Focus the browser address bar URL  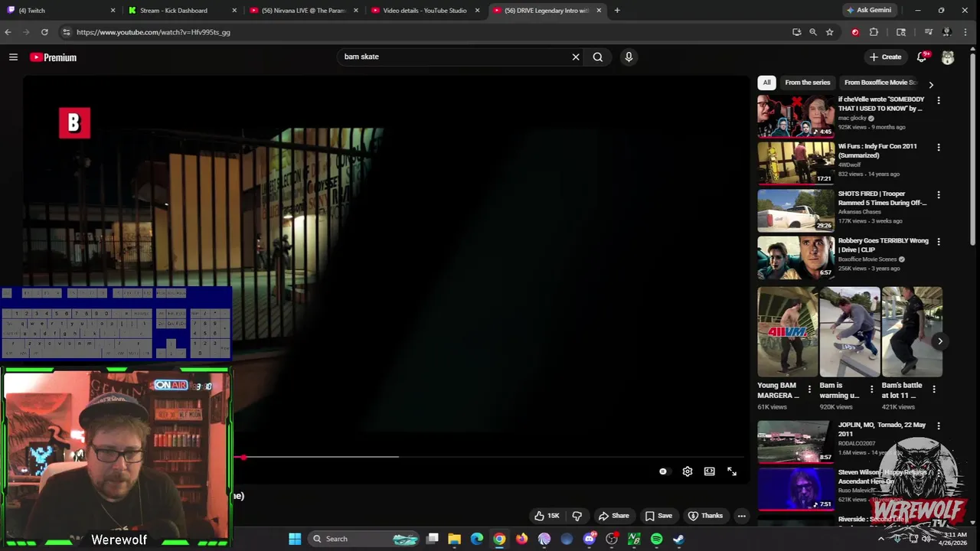click(153, 32)
